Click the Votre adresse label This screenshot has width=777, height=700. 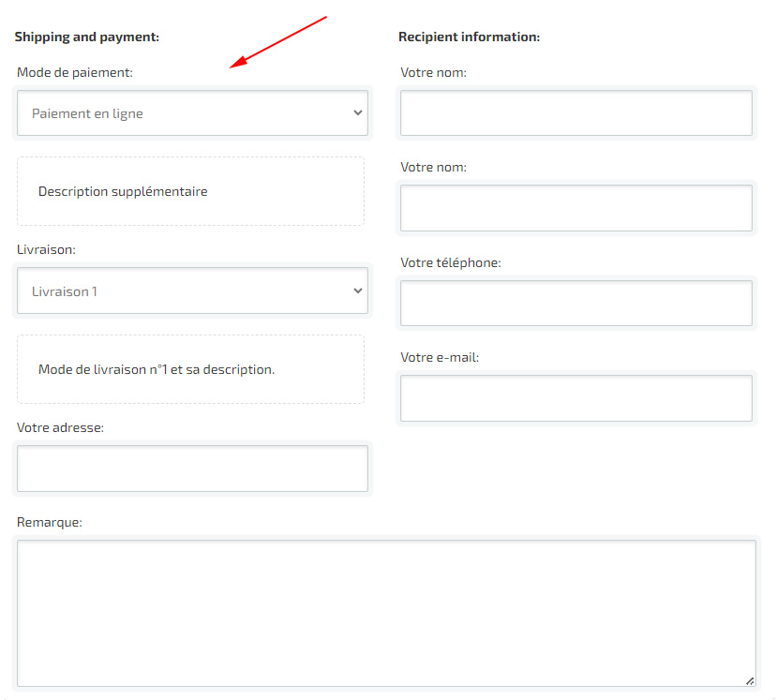(60, 427)
